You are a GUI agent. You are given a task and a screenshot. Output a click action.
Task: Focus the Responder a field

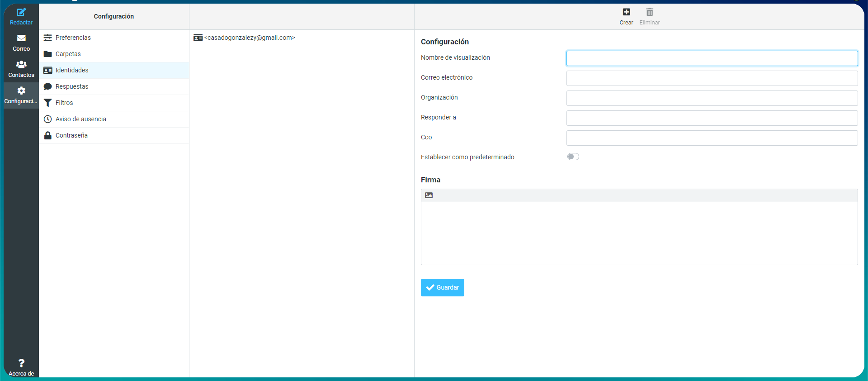712,118
